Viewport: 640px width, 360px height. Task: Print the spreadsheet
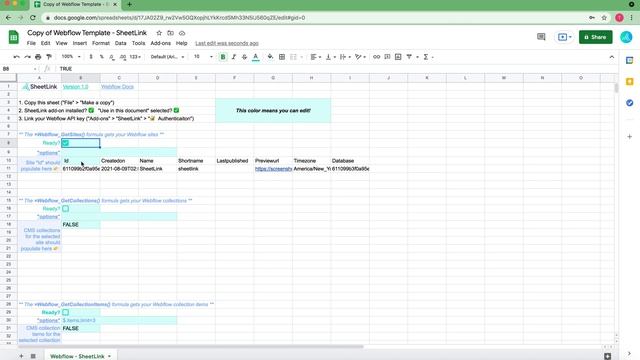[x=38, y=57]
